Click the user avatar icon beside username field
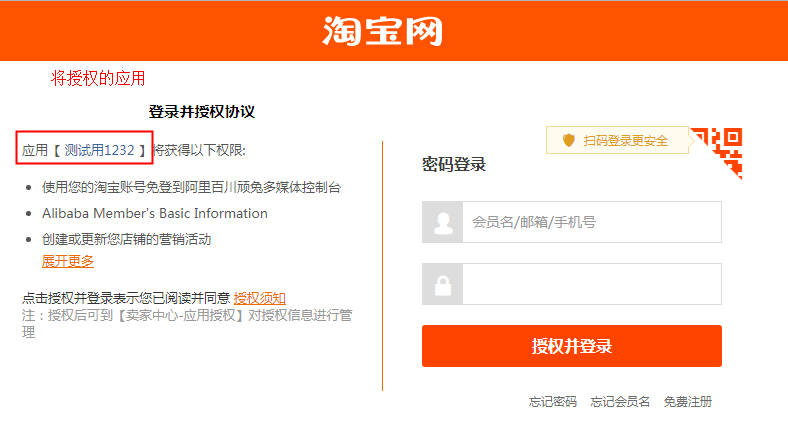The width and height of the screenshot is (788, 427). [443, 223]
